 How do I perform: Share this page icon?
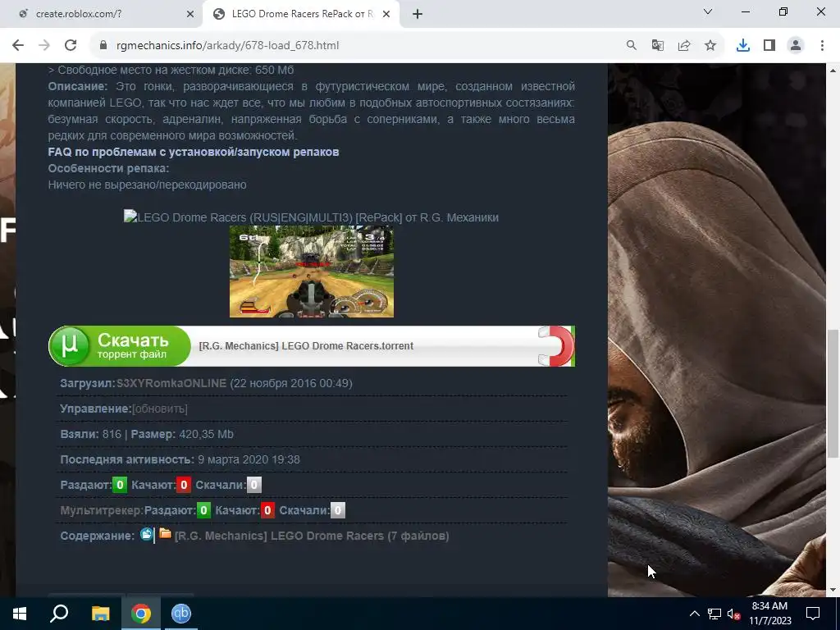click(x=684, y=46)
